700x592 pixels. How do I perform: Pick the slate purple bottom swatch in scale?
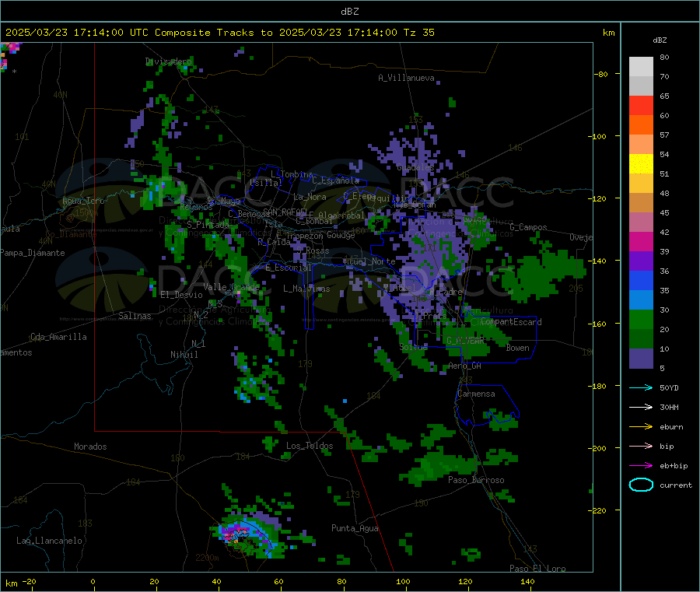pos(641,358)
